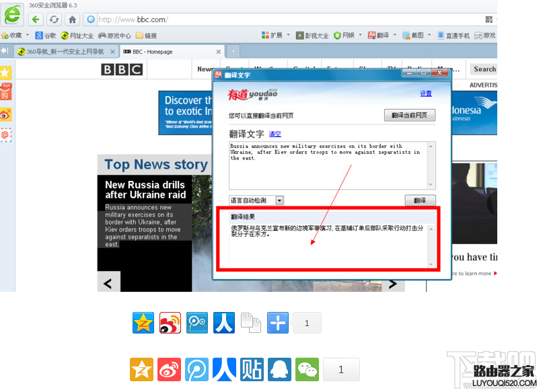This screenshot has width=541, height=392.
Task: Click the 翻译当前网页 button
Action: click(x=410, y=116)
